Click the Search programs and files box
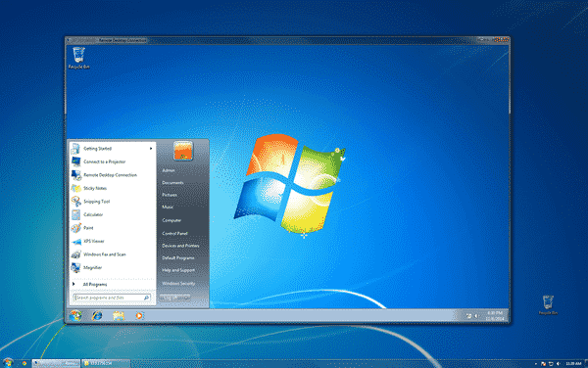Screen dimensions: 588x368 tap(112, 298)
